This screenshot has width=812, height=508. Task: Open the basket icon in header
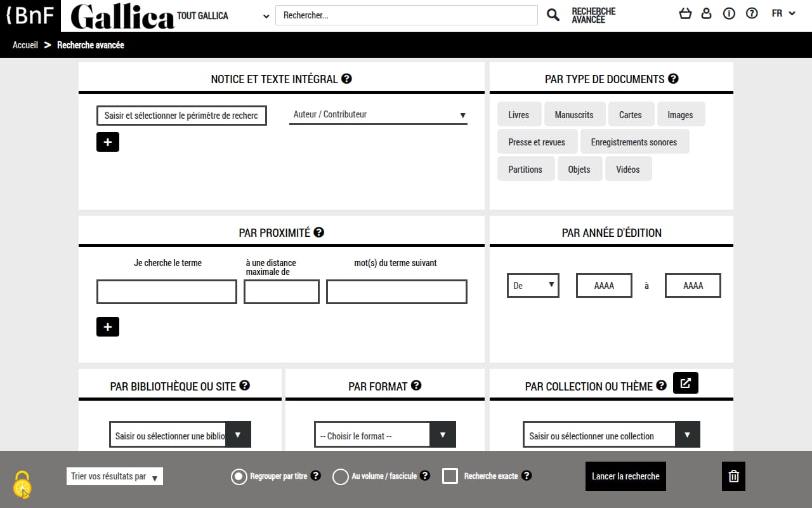pos(685,13)
